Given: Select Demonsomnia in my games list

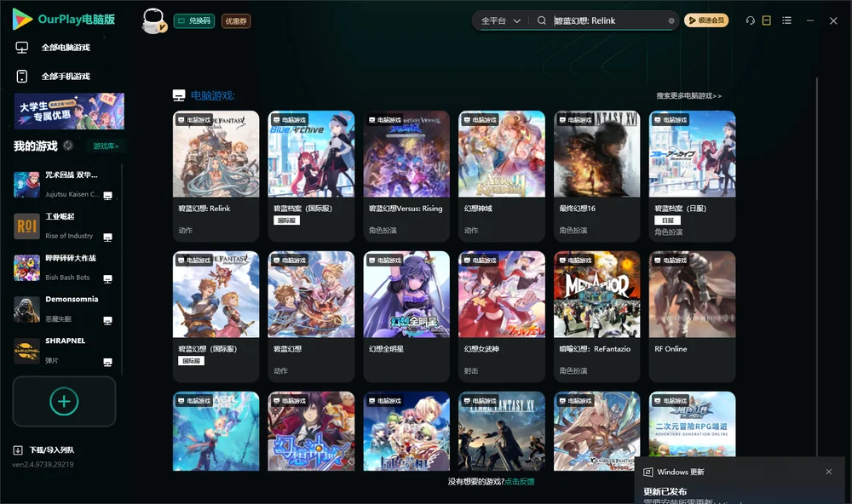Looking at the screenshot, I should tap(63, 309).
